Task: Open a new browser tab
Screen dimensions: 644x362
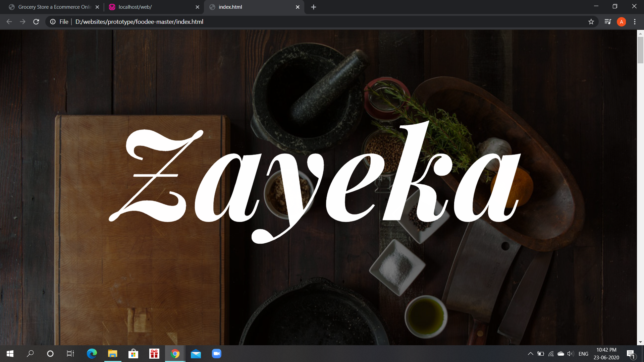Action: click(x=313, y=7)
